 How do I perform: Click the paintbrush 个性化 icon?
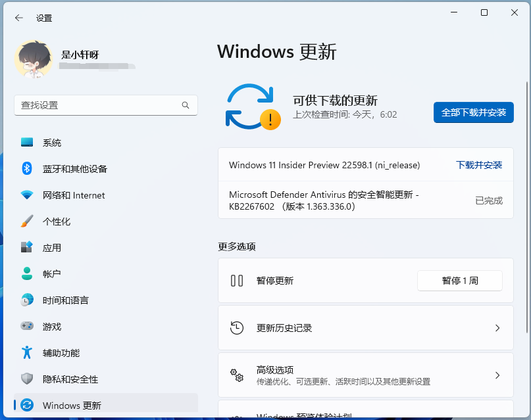pos(27,221)
